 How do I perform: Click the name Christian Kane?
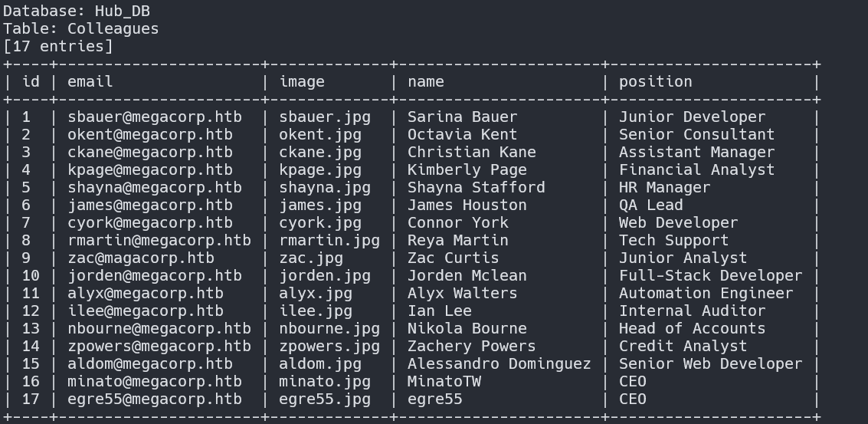point(471,152)
